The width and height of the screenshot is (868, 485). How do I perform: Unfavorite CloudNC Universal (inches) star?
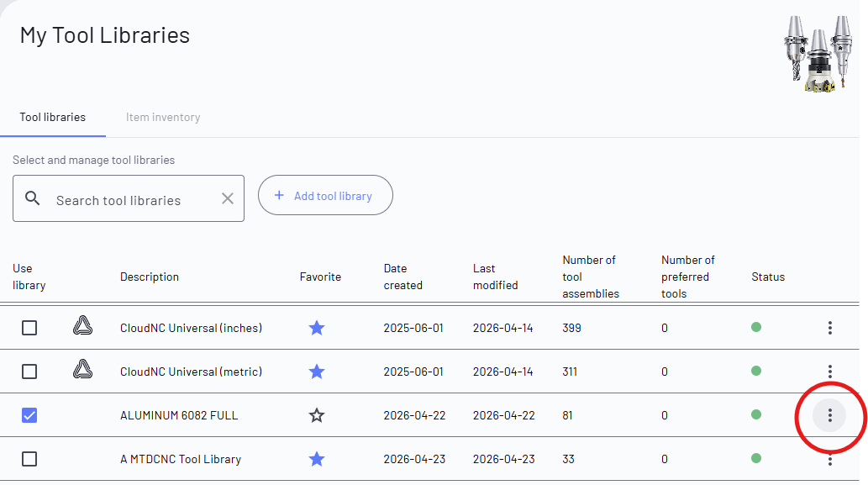coord(317,328)
